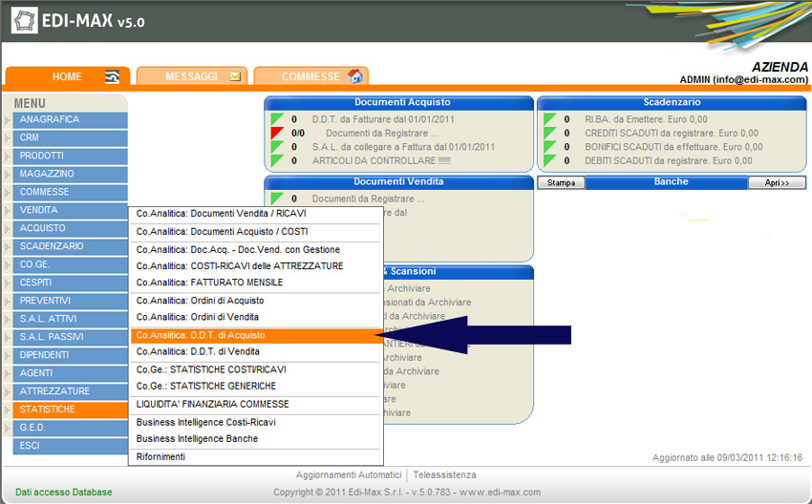Click the ESCI sidebar item
Screen dimensions: 812x504
(31, 446)
